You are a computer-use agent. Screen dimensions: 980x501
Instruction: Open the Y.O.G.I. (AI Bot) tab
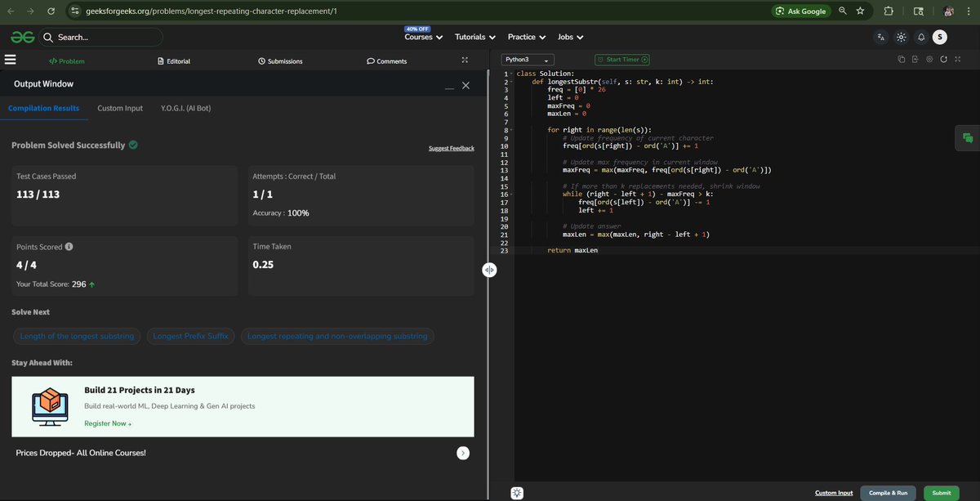tap(186, 108)
